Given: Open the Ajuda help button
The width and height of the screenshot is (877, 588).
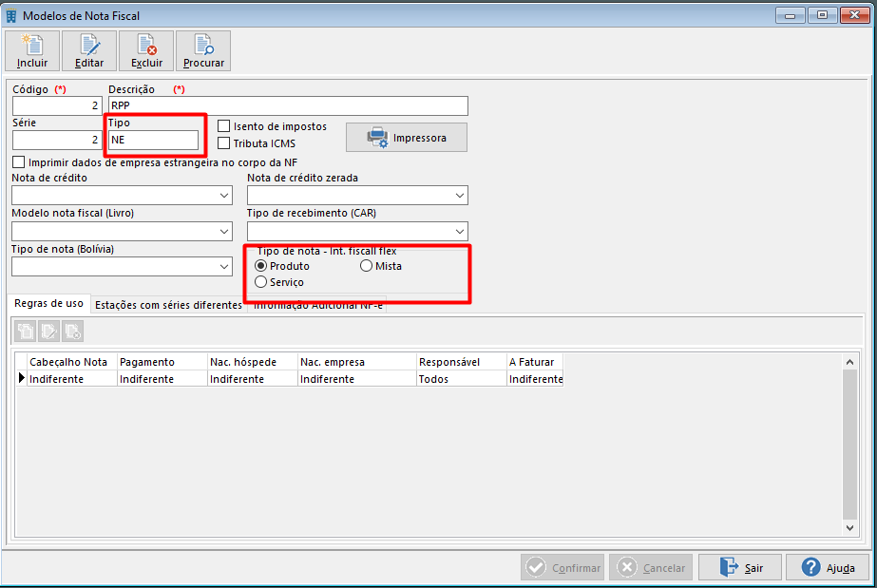Looking at the screenshot, I should click(828, 567).
